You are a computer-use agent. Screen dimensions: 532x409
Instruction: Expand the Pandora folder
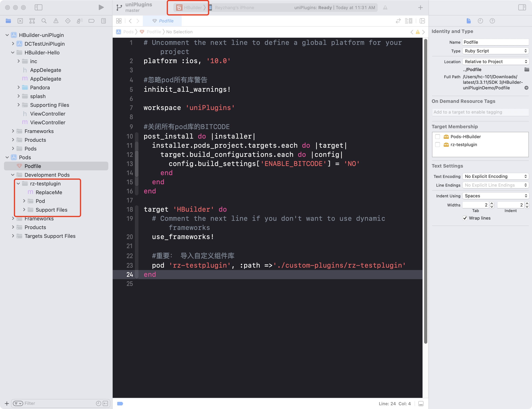pyautogui.click(x=18, y=87)
